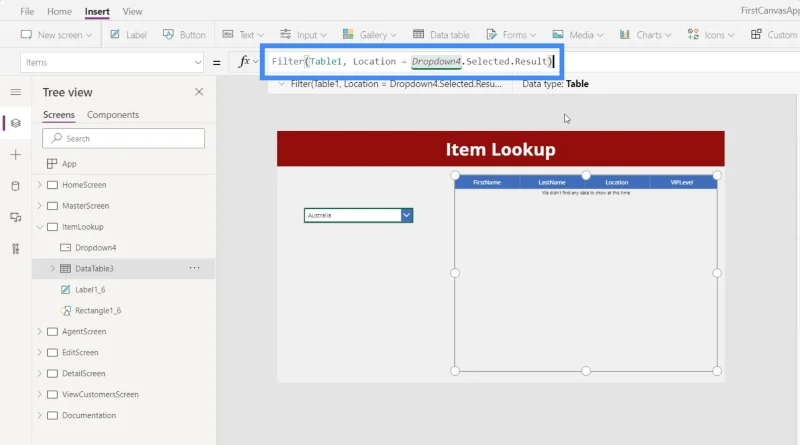Select Label1_6 in the tree

pos(90,289)
